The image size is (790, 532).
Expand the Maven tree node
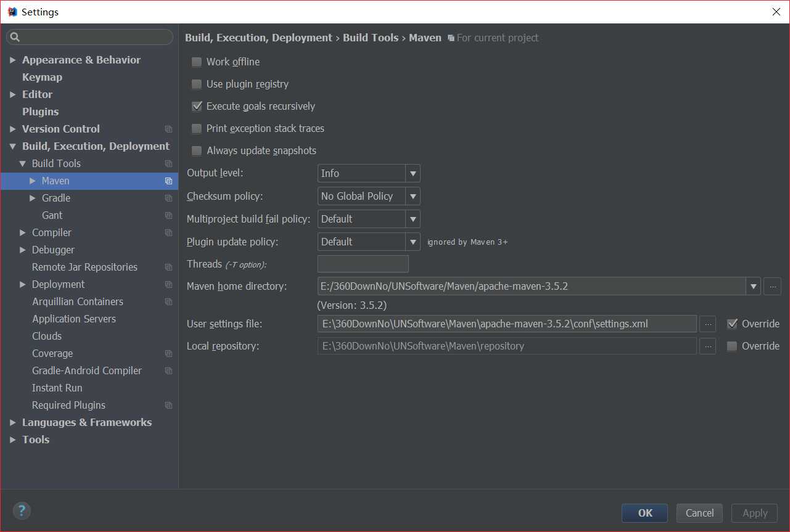tap(33, 181)
